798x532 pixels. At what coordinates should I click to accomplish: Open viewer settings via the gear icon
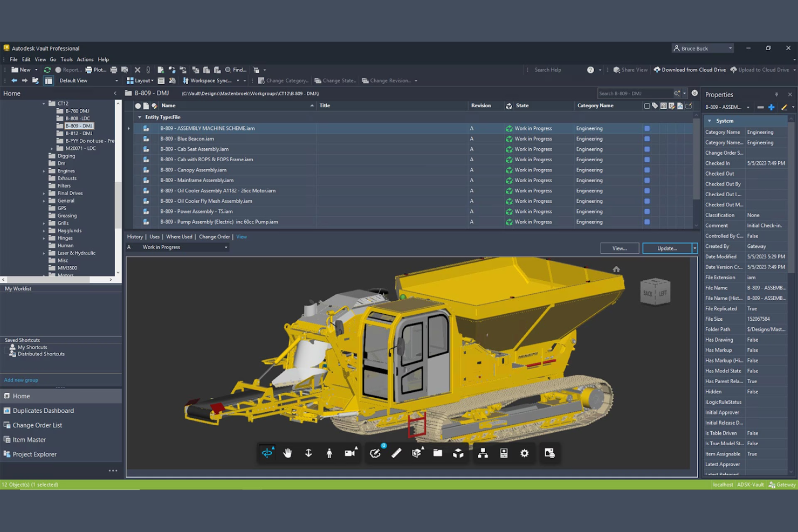[524, 453]
